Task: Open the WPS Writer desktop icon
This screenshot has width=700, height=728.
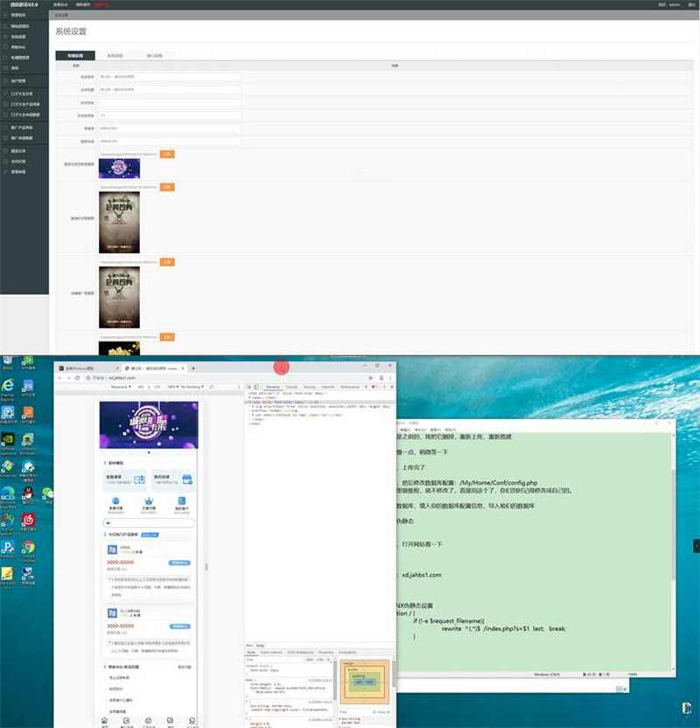Action: (x=28, y=388)
